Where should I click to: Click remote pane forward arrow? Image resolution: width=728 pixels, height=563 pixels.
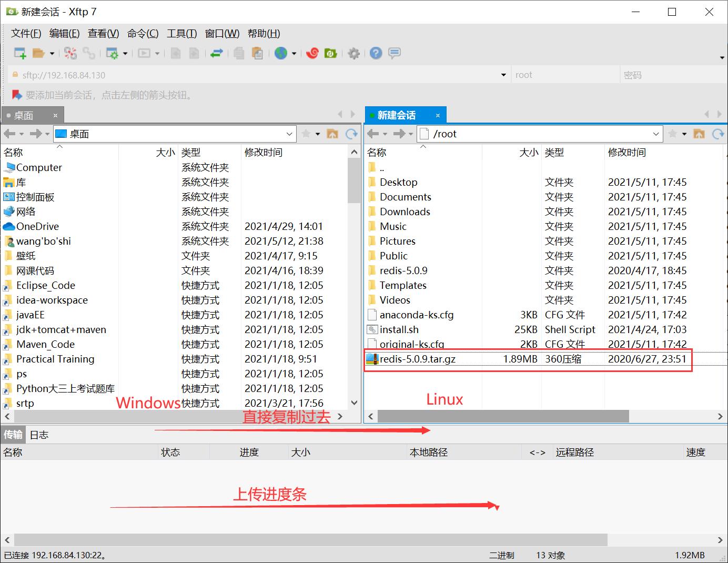[x=399, y=134]
